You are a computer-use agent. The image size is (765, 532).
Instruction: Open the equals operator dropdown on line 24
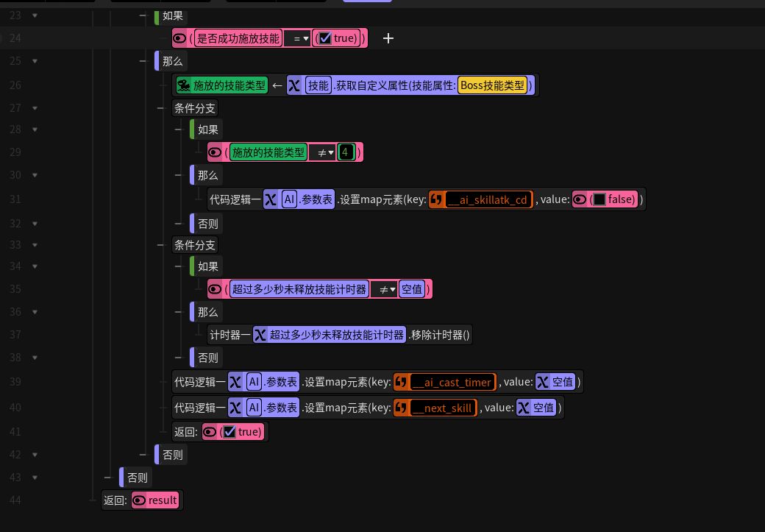point(296,38)
